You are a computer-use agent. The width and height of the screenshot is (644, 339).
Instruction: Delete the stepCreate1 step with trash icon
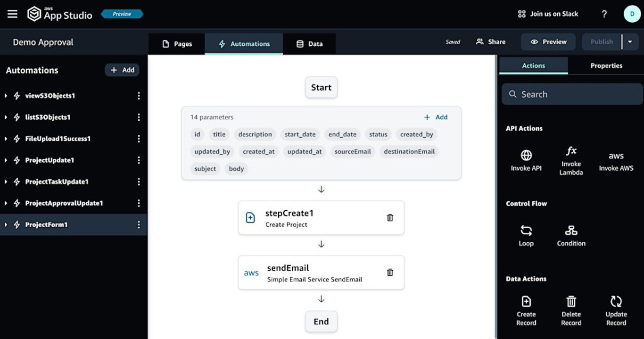coord(390,218)
